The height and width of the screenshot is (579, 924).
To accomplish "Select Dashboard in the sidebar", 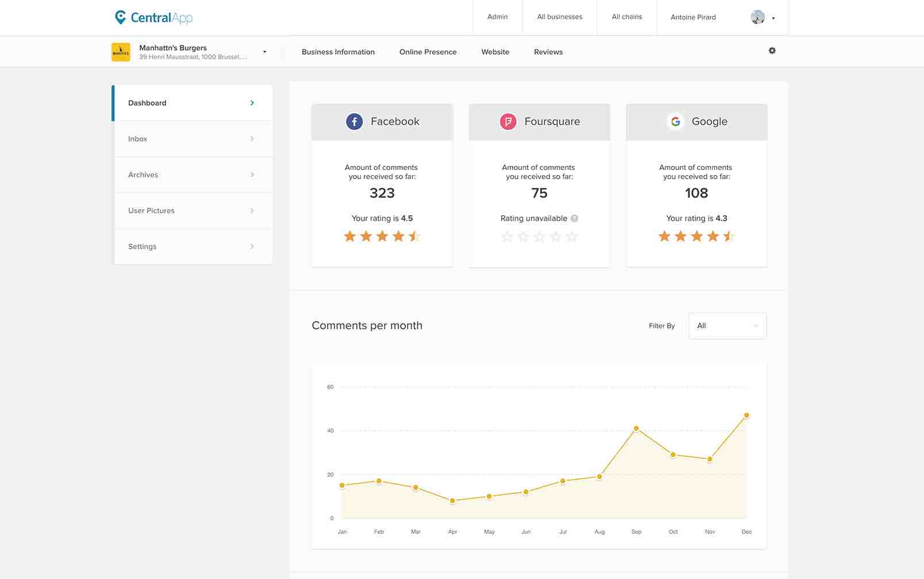I will pyautogui.click(x=192, y=103).
